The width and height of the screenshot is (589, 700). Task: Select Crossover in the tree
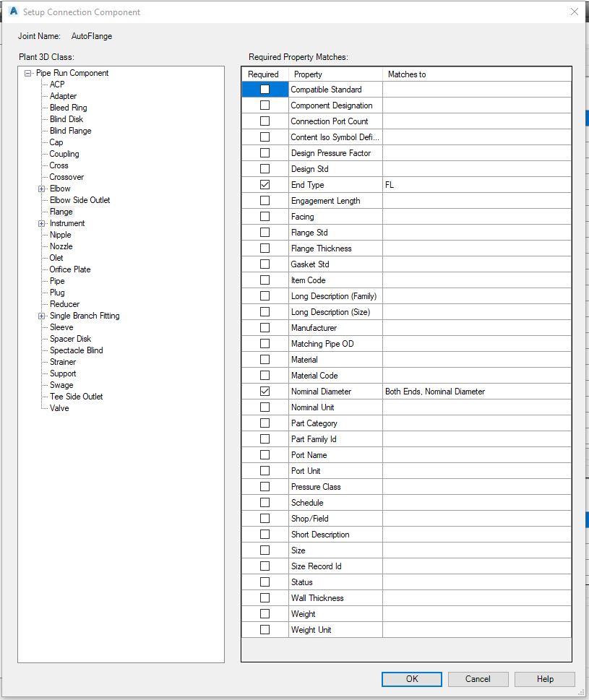coord(66,177)
